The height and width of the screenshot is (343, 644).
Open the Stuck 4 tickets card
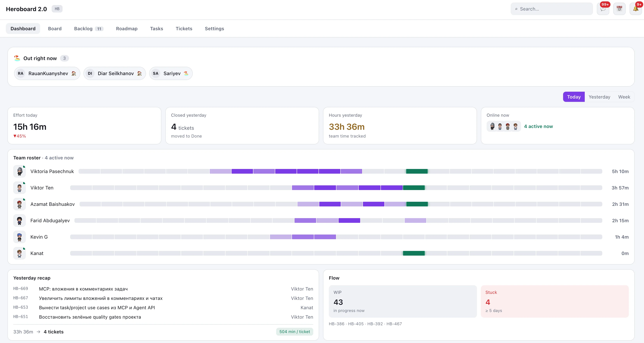pos(555,301)
